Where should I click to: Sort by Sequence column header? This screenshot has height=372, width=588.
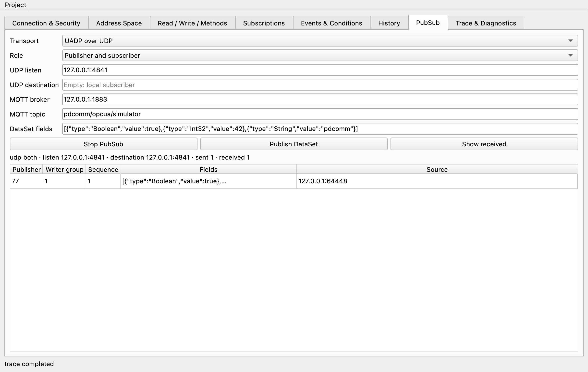(103, 169)
